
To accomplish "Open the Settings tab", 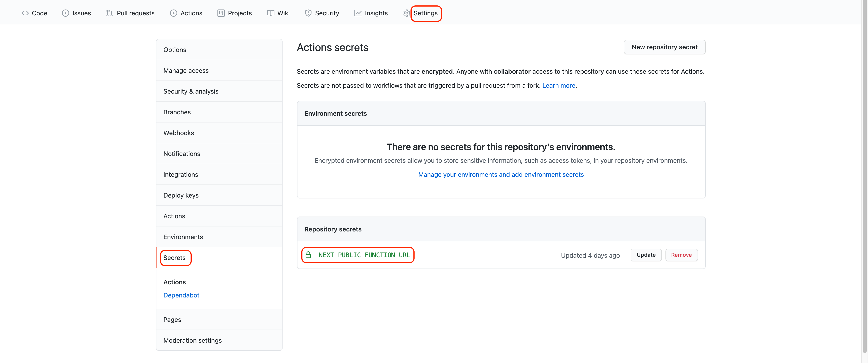I will 425,13.
